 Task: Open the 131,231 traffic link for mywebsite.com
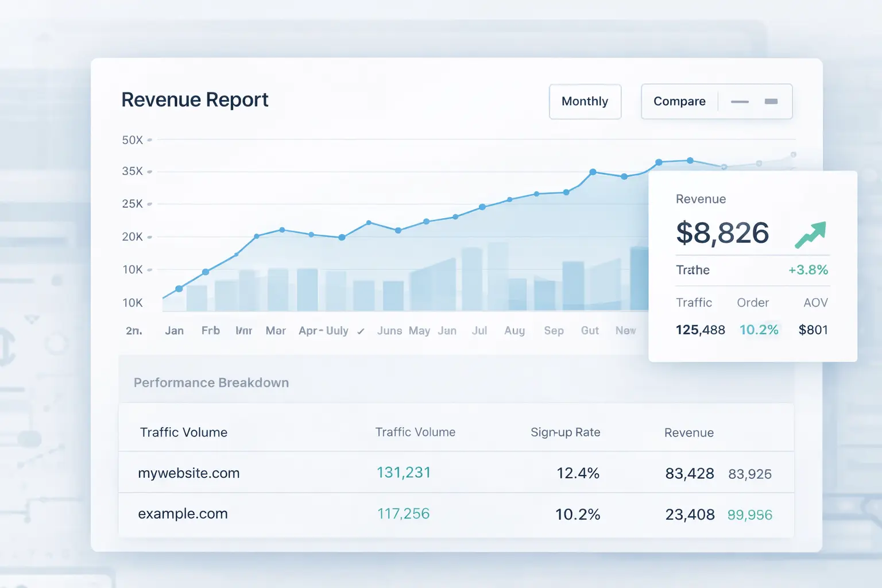[x=403, y=472]
